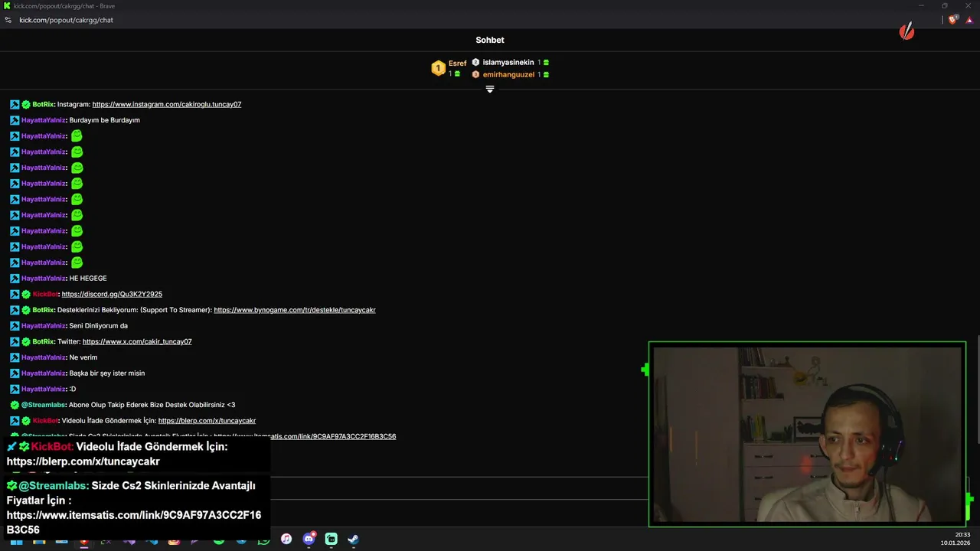
Task: View site information icon in address bar
Action: click(8, 20)
